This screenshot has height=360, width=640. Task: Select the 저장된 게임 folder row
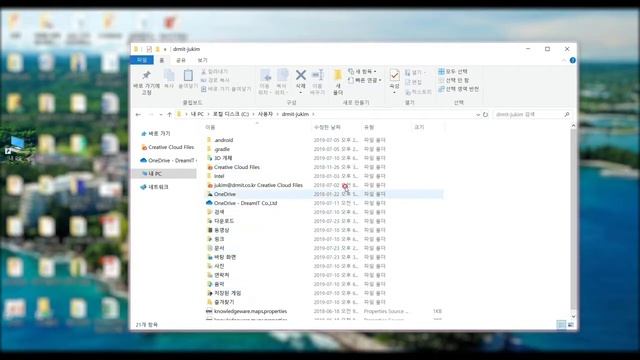[324, 293]
